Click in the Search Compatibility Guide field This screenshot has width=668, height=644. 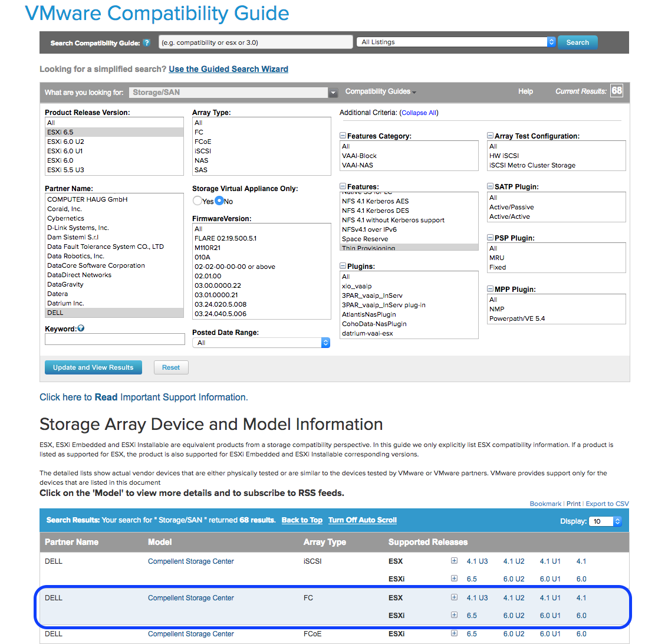pyautogui.click(x=256, y=42)
